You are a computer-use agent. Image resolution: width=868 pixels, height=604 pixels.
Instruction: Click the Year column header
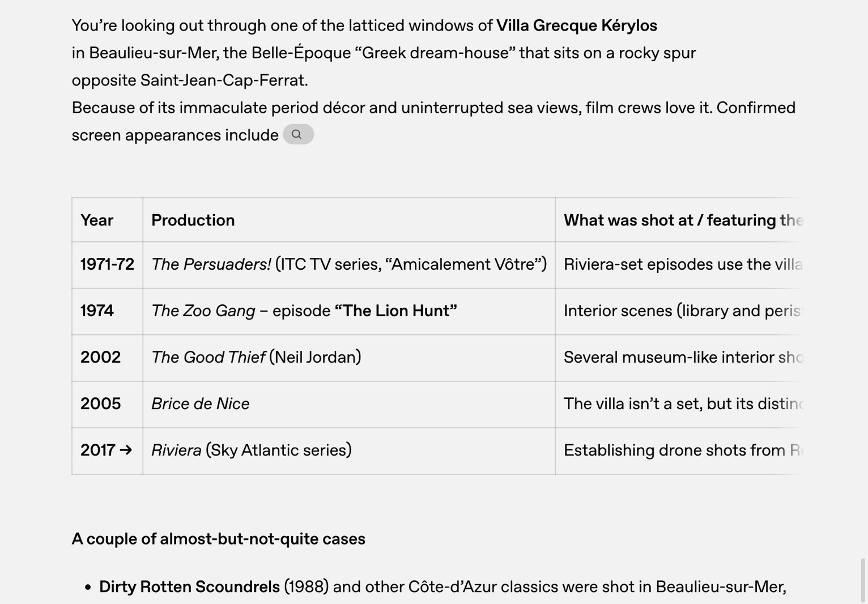(x=107, y=220)
